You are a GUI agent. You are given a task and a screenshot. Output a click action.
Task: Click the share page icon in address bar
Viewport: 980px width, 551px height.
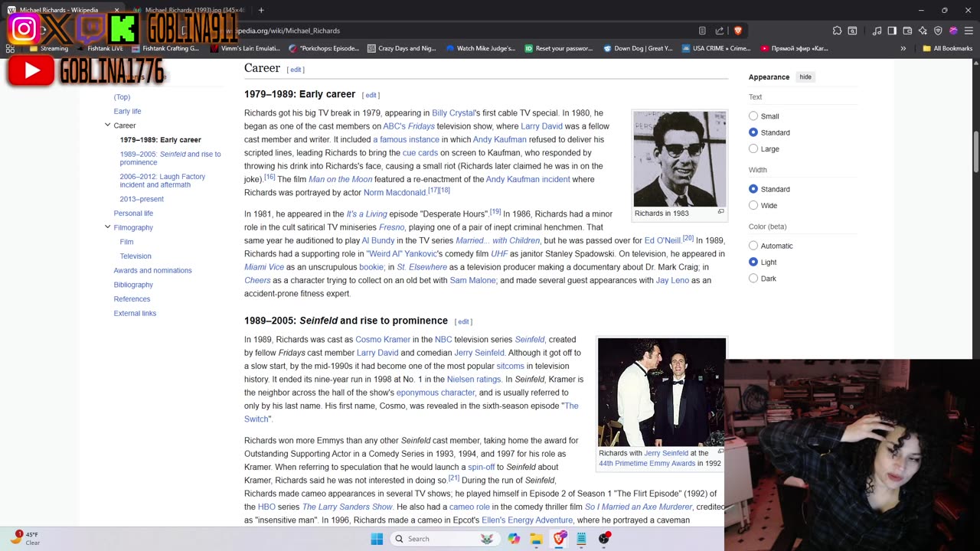pyautogui.click(x=720, y=31)
